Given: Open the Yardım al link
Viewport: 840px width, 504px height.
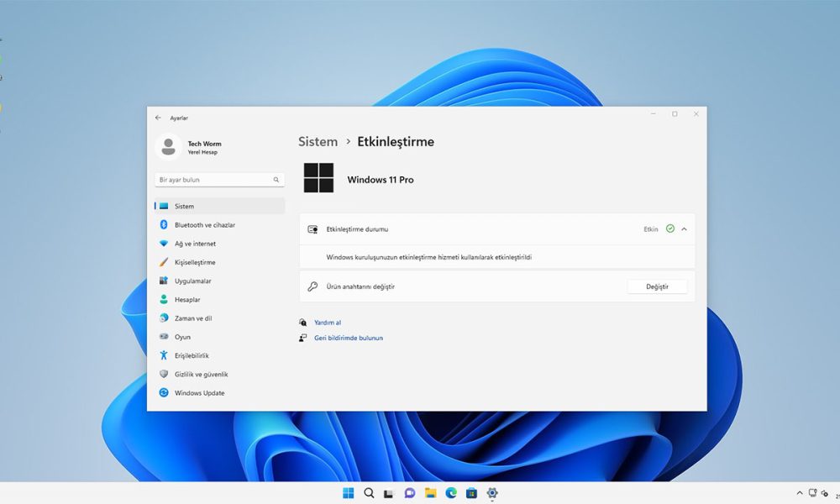Looking at the screenshot, I should click(327, 323).
